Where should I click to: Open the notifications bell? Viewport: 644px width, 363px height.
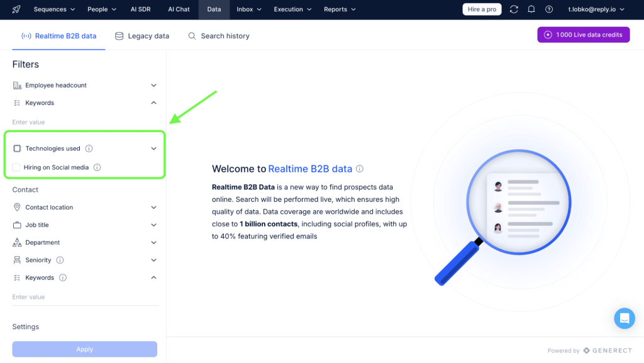[531, 9]
